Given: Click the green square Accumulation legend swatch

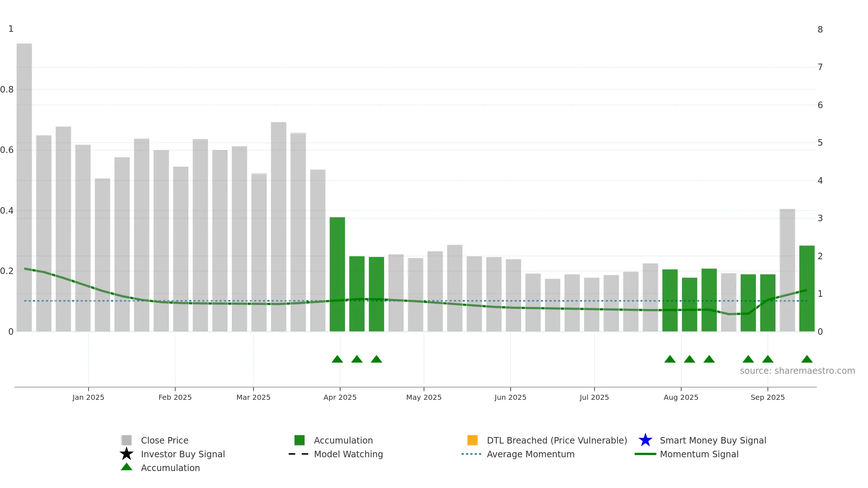Looking at the screenshot, I should [x=299, y=440].
